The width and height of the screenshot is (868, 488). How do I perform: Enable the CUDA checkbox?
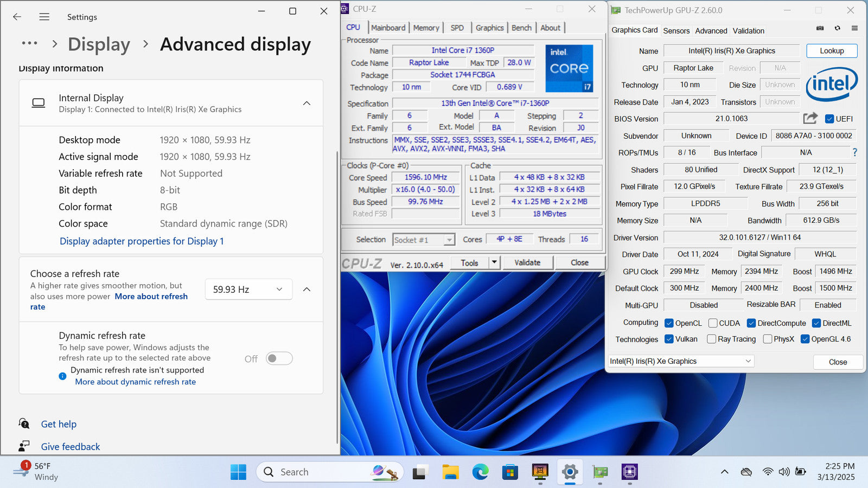pyautogui.click(x=713, y=323)
